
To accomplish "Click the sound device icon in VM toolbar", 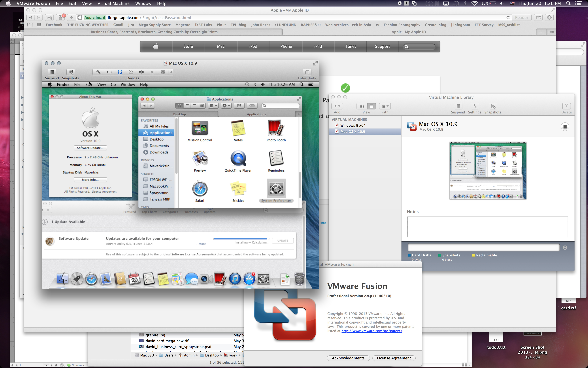I will point(141,72).
